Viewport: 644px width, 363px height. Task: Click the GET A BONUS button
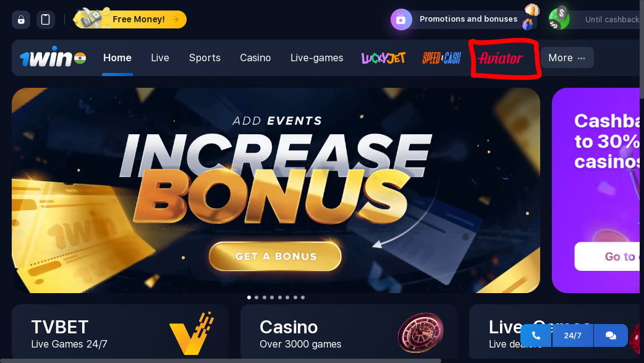[x=275, y=256]
